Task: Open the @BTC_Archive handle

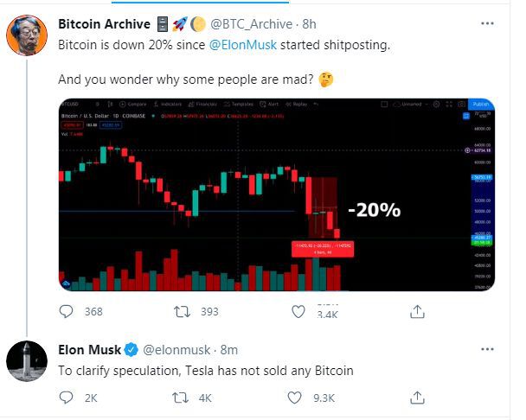Action: point(251,24)
